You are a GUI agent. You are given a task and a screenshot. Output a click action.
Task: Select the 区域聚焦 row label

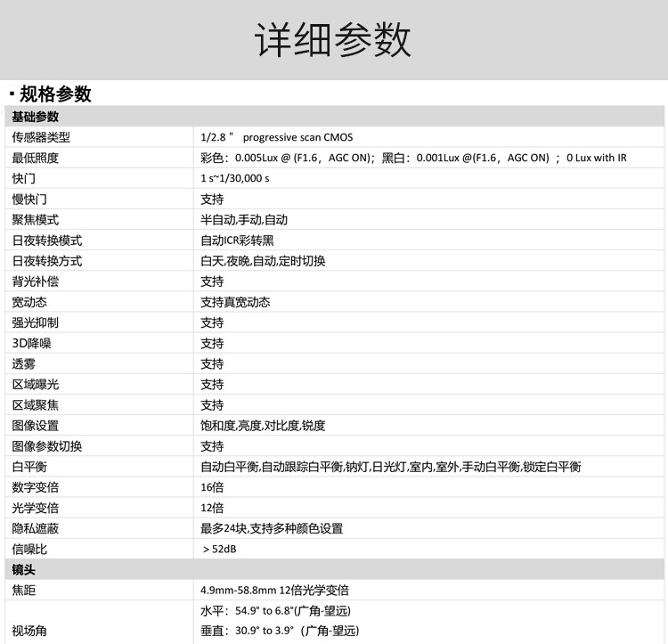(x=36, y=404)
